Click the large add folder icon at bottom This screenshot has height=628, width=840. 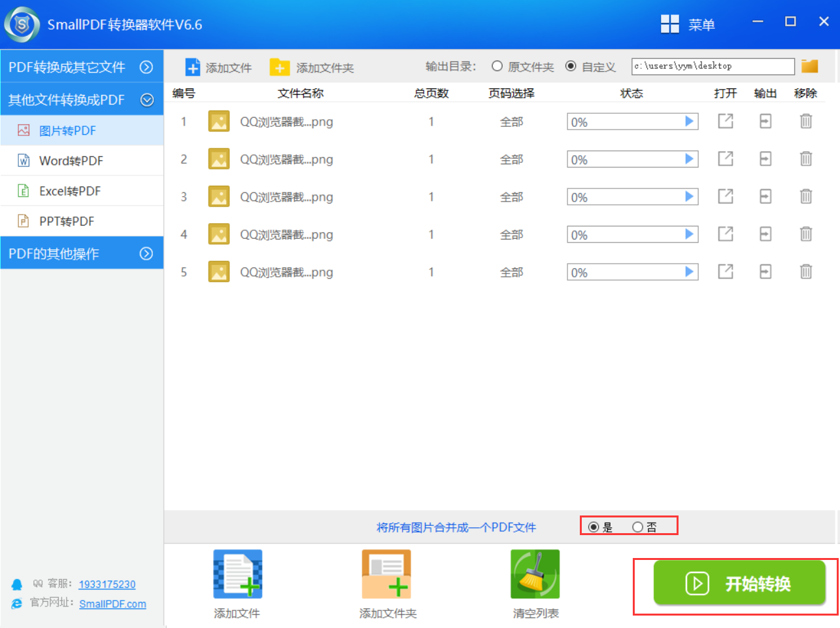click(x=386, y=574)
